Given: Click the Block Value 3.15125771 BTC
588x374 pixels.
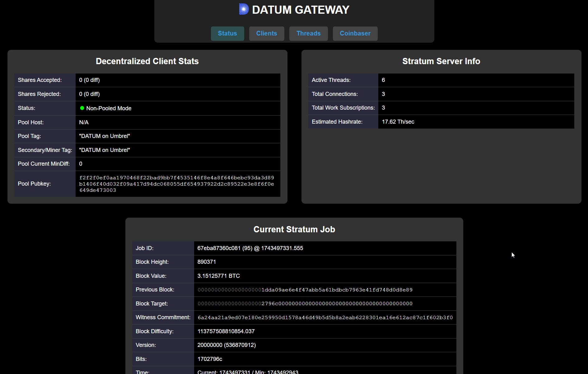Looking at the screenshot, I should point(218,276).
